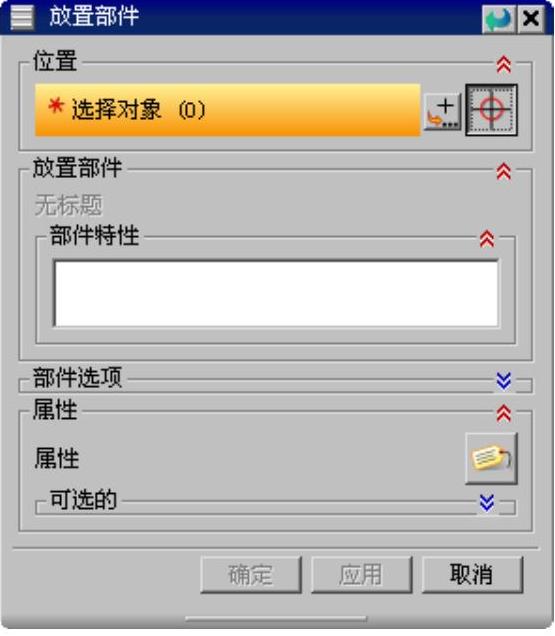This screenshot has height=636, width=555.
Task: Activate the 选择对象 (0) selection field
Action: tap(228, 110)
